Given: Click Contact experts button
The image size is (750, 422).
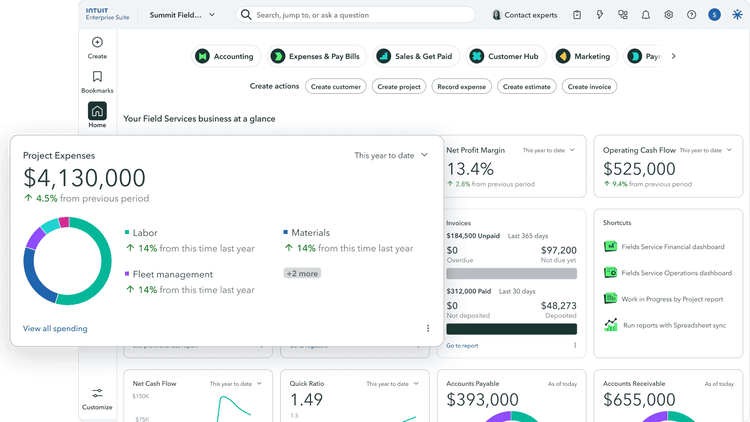Looking at the screenshot, I should pos(525,15).
